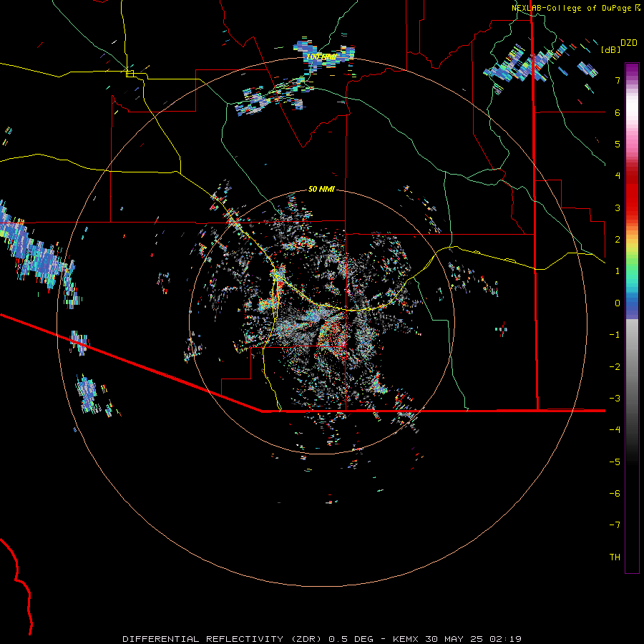The height and width of the screenshot is (644, 644).
Task: Click the NEXLAB-College of DuPage credit text
Action: point(571,8)
